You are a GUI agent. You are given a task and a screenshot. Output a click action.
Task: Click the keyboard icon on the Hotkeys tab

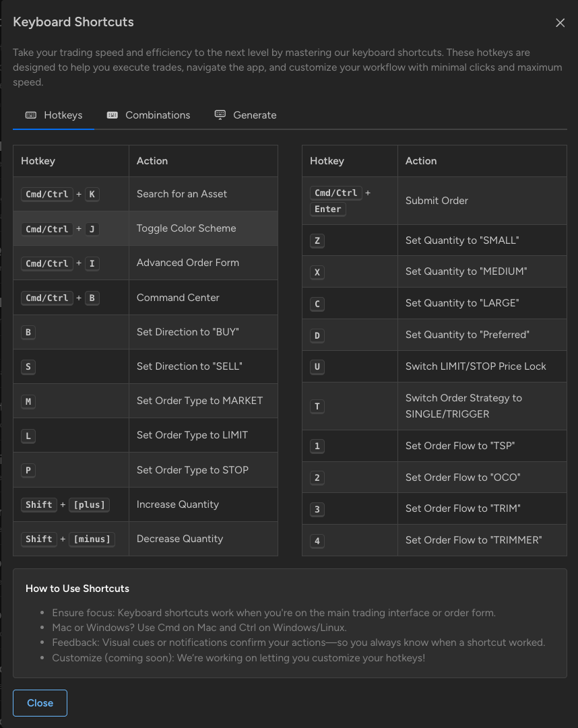coord(30,115)
